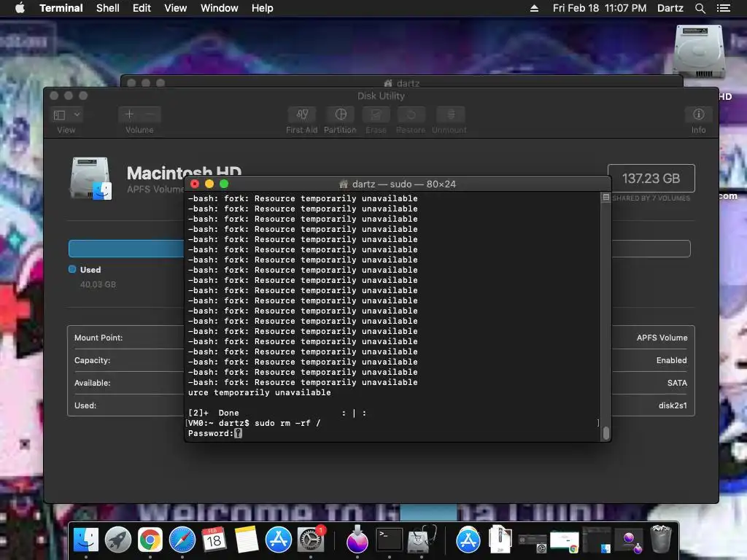Open the Trash in the Dock

pos(661,540)
